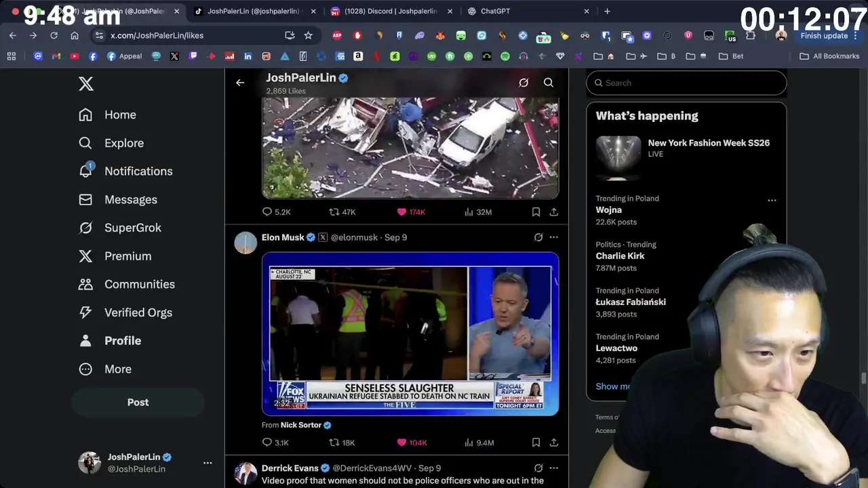The height and width of the screenshot is (488, 868).
Task: Reply to the post with 5.2K comments
Action: tap(276, 212)
